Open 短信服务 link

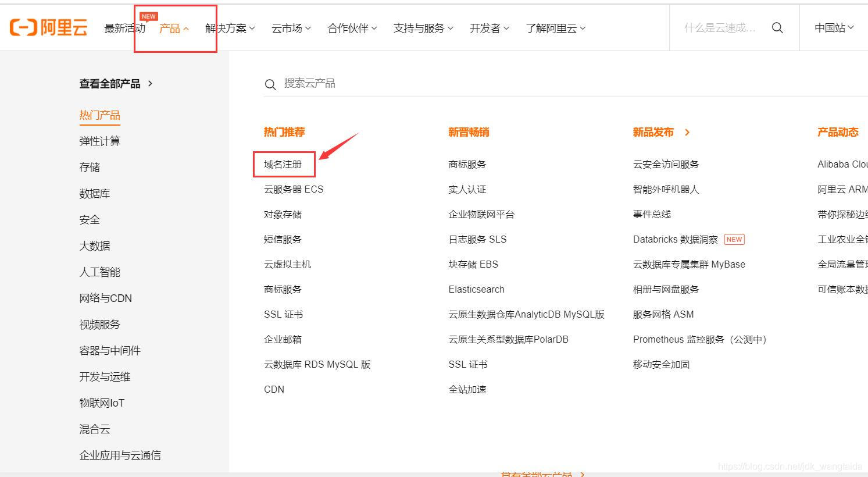click(283, 239)
